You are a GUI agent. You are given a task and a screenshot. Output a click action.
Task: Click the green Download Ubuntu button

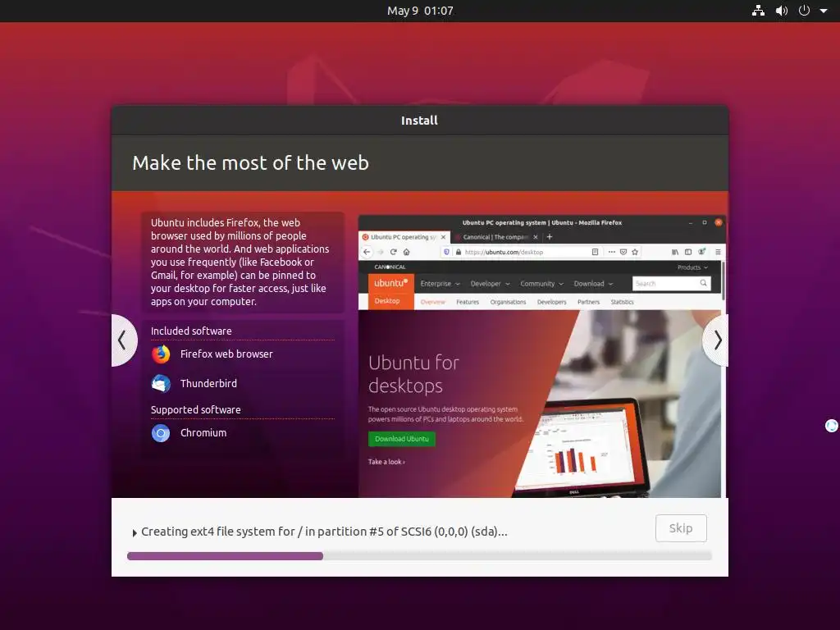click(x=402, y=439)
